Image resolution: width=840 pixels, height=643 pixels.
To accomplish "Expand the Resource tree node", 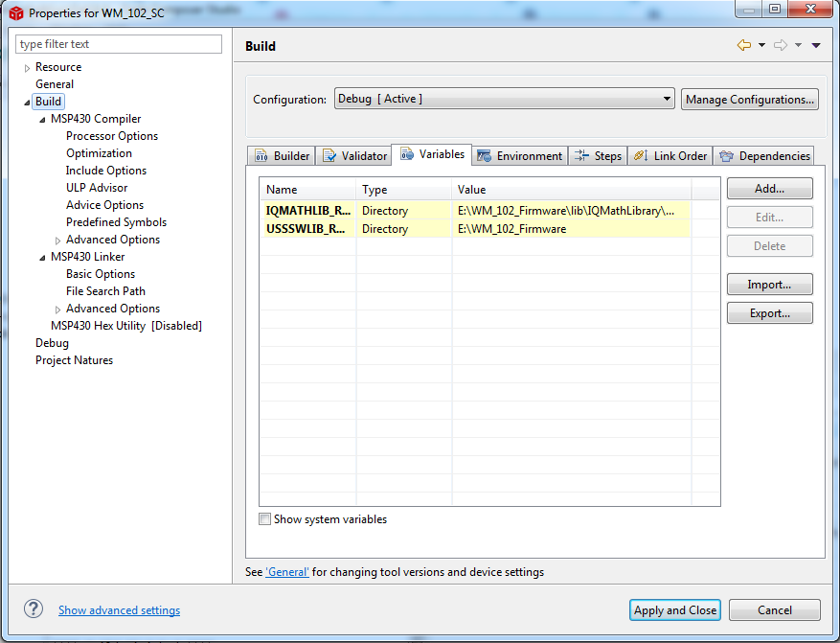I will pos(26,66).
